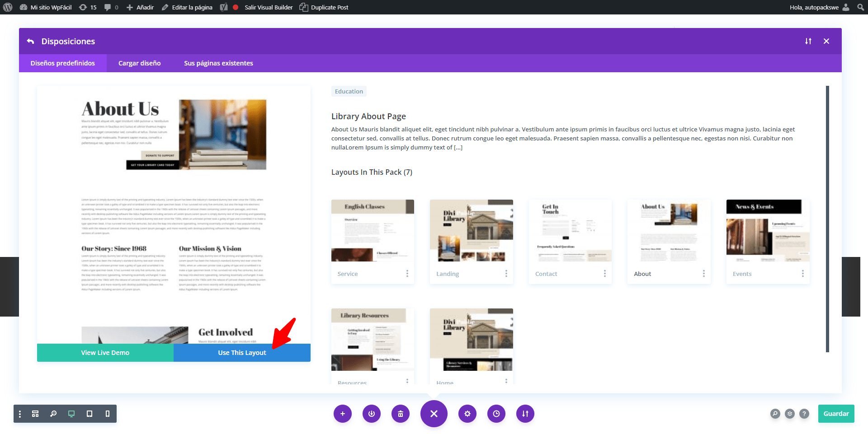Image resolution: width=868 pixels, height=434 pixels.
Task: Open the Diseños predefinidos tab
Action: 63,63
